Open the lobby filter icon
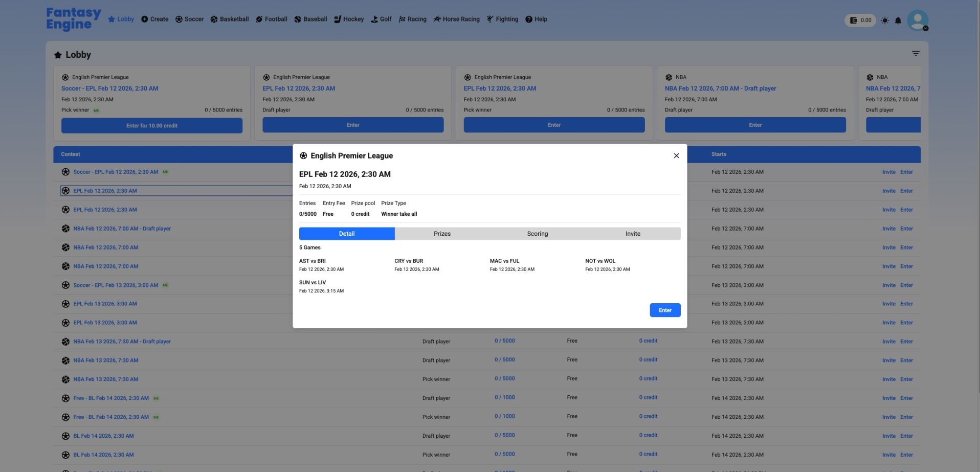Screen dimensions: 980x472 pos(916,54)
